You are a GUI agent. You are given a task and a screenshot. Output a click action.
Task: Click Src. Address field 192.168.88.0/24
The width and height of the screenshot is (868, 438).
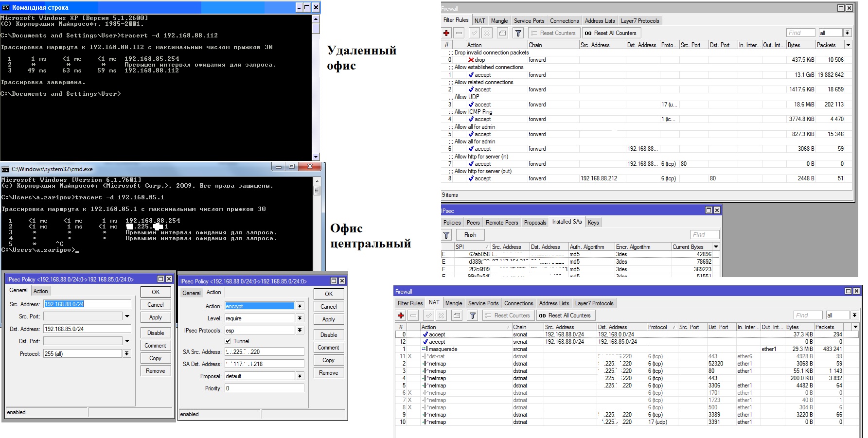[87, 304]
